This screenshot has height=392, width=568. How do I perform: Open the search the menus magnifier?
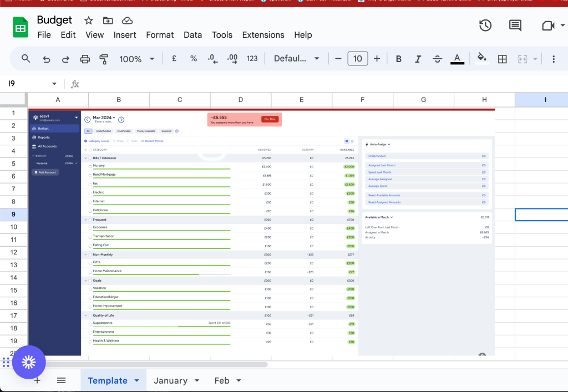pos(26,59)
